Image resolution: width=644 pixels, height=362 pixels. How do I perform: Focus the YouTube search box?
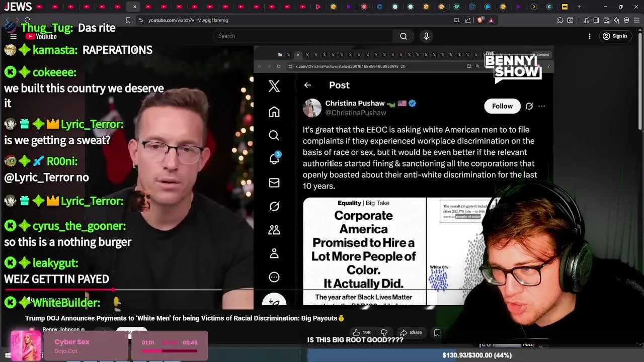pyautogui.click(x=303, y=36)
